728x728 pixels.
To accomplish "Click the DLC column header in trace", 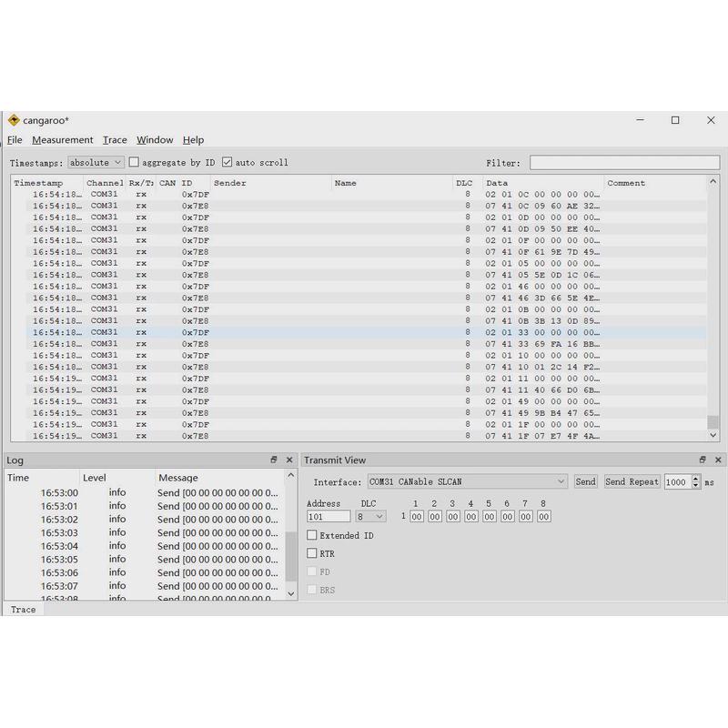I will (467, 183).
